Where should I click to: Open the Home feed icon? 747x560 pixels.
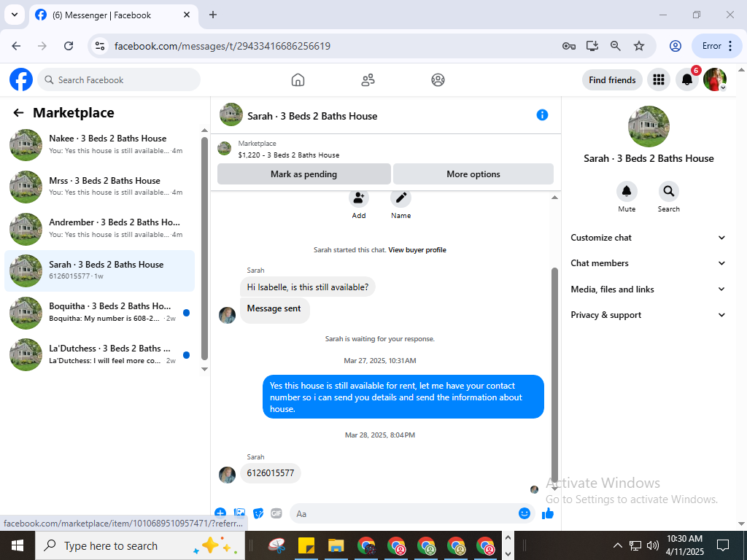tap(298, 79)
